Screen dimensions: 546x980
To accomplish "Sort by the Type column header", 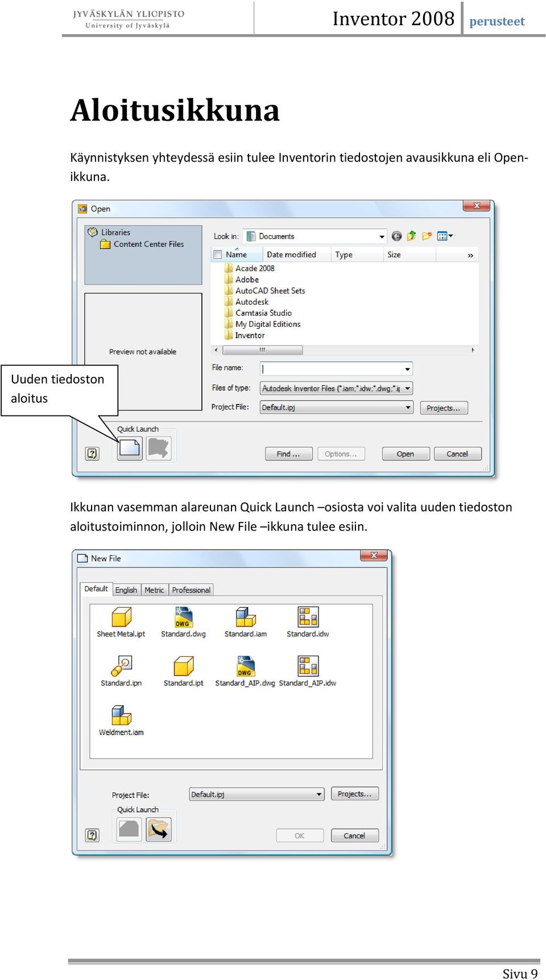I will pyautogui.click(x=357, y=255).
